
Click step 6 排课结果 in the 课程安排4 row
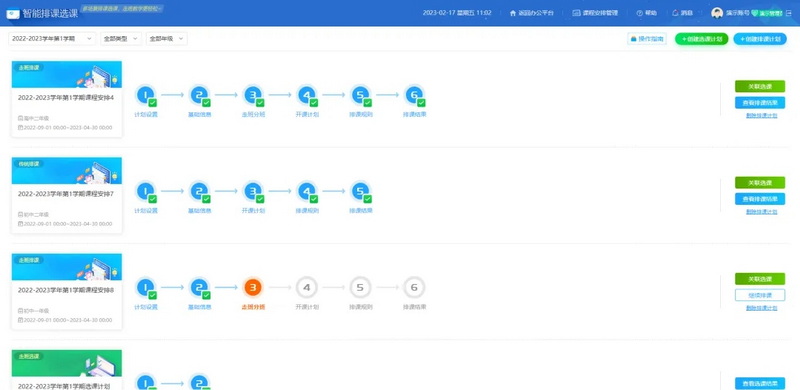[x=414, y=95]
